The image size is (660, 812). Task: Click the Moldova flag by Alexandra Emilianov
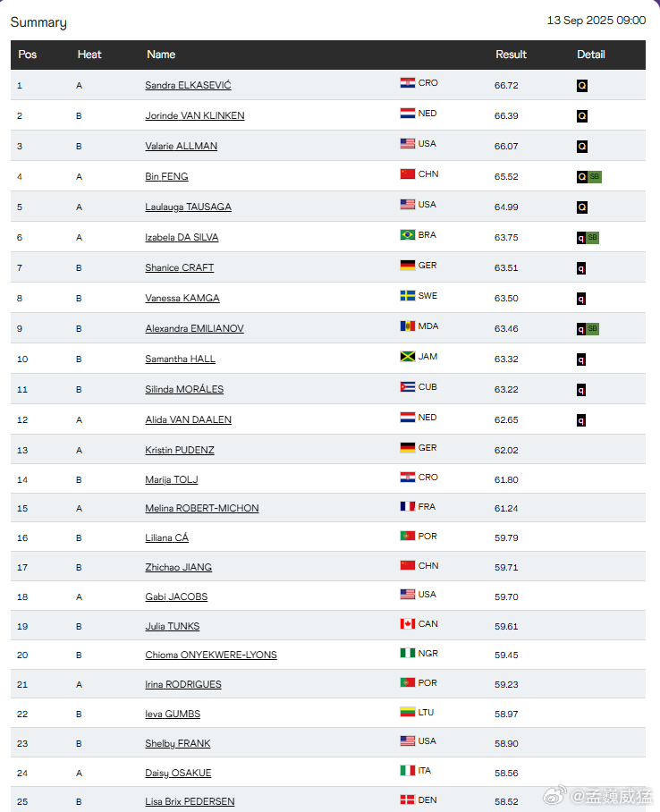pos(407,326)
